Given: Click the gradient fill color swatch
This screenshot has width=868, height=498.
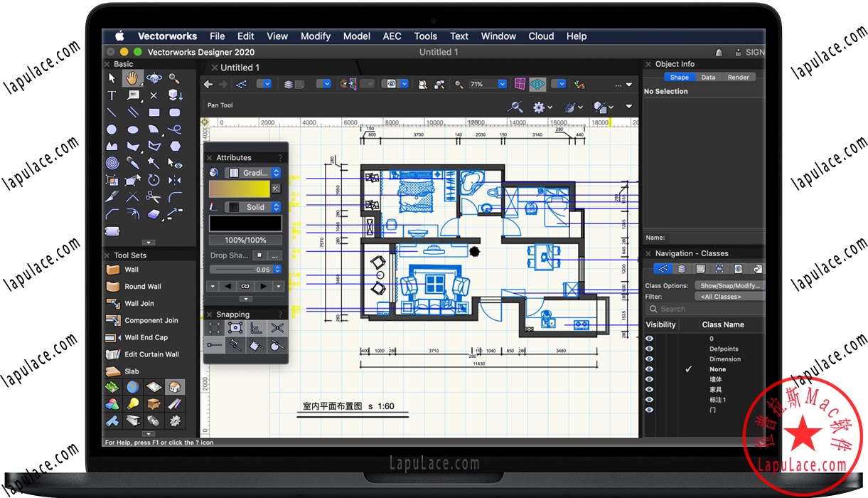Looking at the screenshot, I should click(x=240, y=189).
